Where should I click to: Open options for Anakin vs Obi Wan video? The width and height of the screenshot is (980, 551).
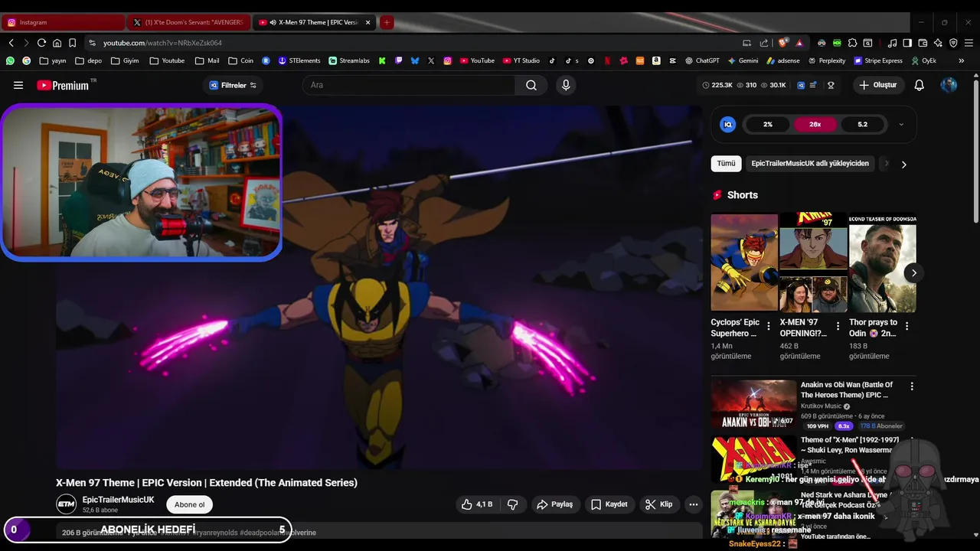(x=911, y=386)
